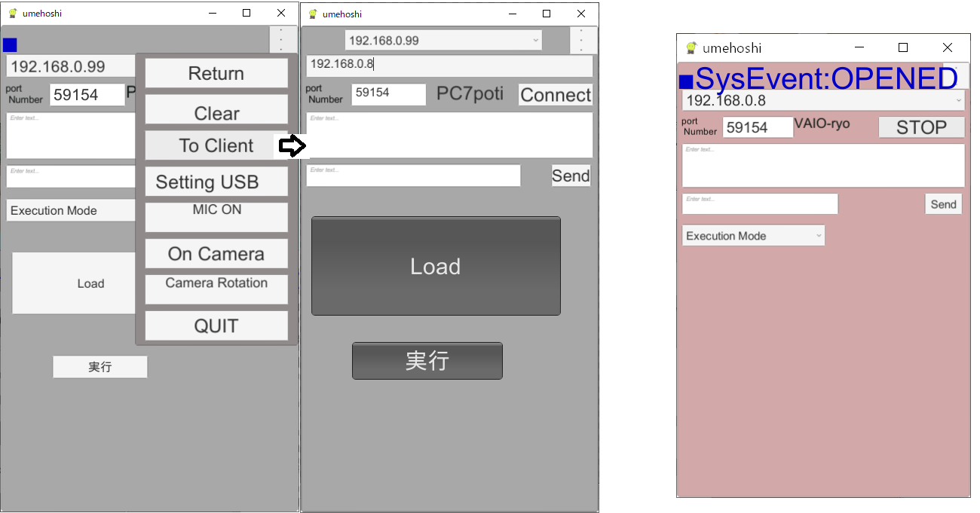Toggle the Camera Rotation option
Screen dimensions: 980x513
pos(216,289)
